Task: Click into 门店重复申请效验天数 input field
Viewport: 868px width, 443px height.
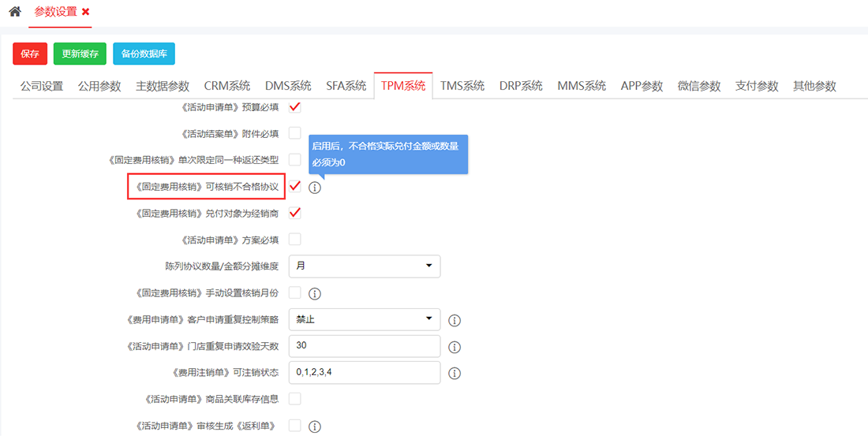Action: click(364, 346)
